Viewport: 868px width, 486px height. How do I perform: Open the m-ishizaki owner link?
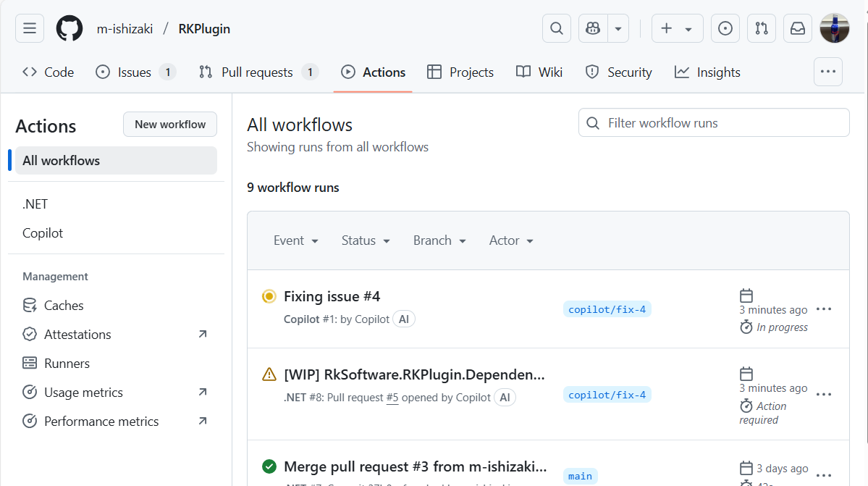(125, 29)
